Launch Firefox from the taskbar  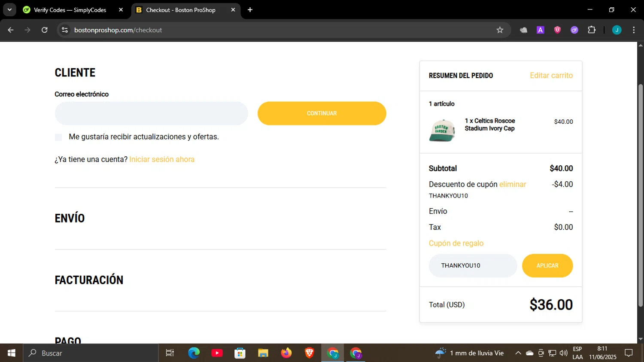286,353
